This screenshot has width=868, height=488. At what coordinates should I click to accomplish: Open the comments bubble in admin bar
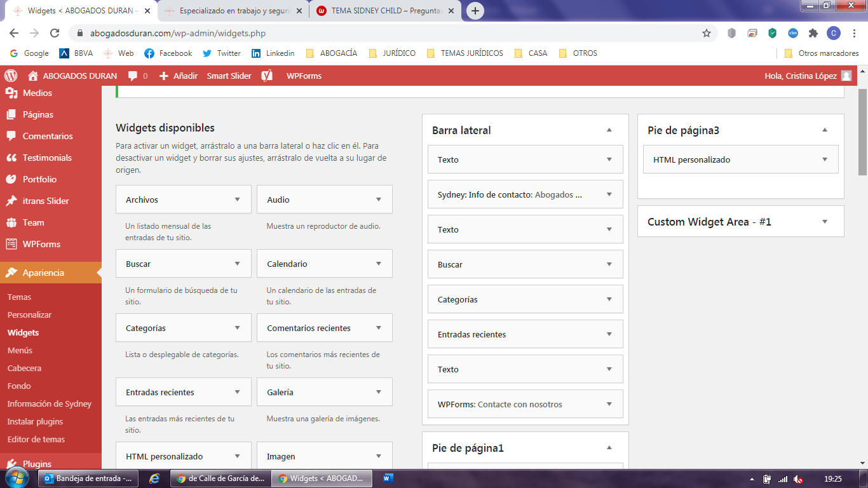[137, 76]
